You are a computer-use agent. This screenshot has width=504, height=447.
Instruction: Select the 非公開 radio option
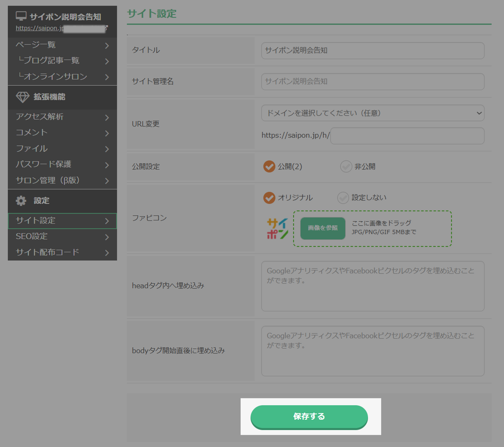346,166
